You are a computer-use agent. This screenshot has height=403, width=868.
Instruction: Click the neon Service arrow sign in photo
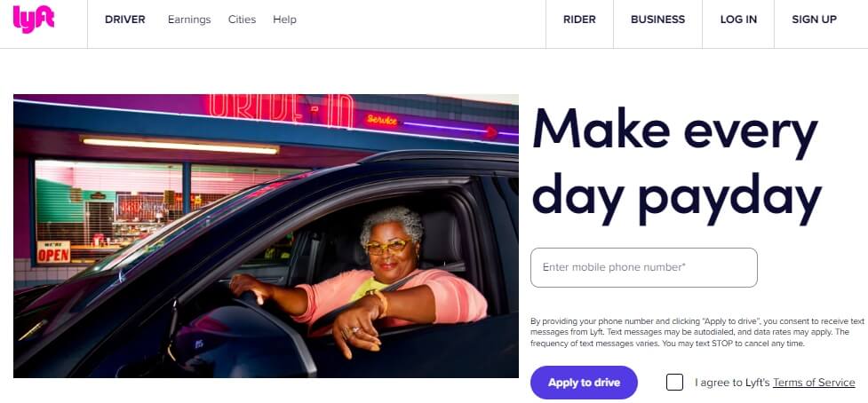pyautogui.click(x=432, y=125)
